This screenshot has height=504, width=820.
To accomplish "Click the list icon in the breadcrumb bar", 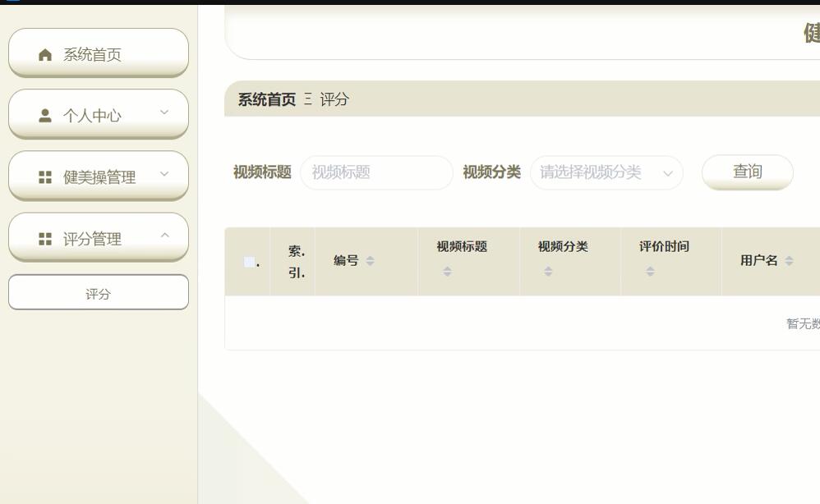I will [x=307, y=99].
